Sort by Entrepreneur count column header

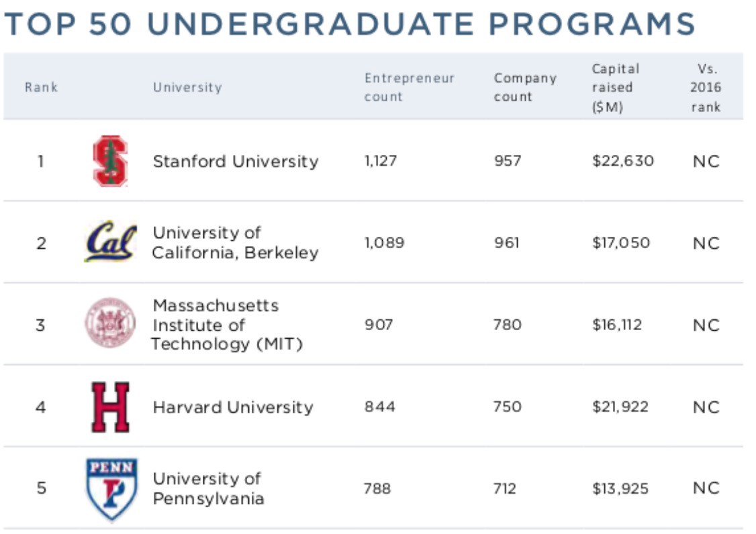click(x=409, y=87)
